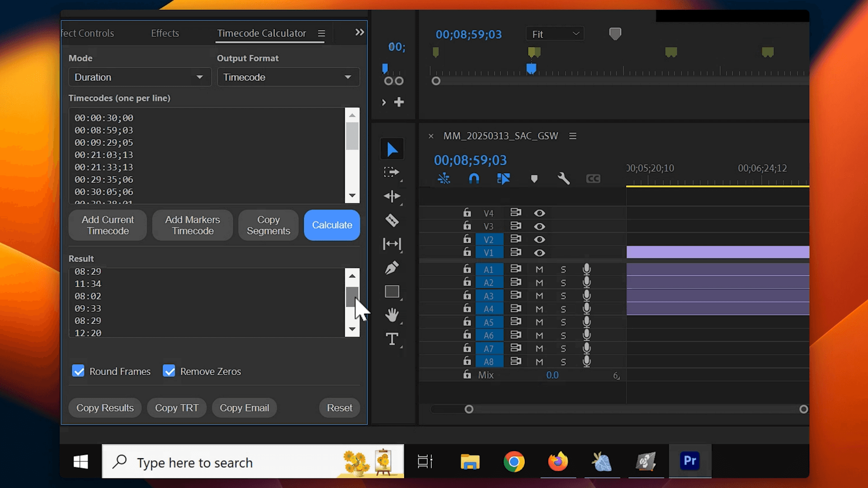Viewport: 868px width, 488px height.
Task: Expand the chevron beside the plus button
Action: coord(384,102)
